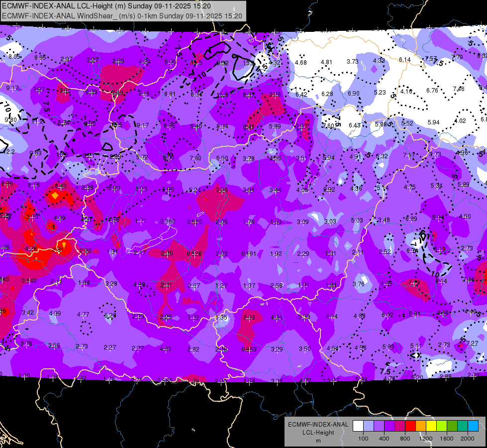The height and width of the screenshot is (448, 487).
Task: Click the 0.528 grid value
Action: (194, 254)
